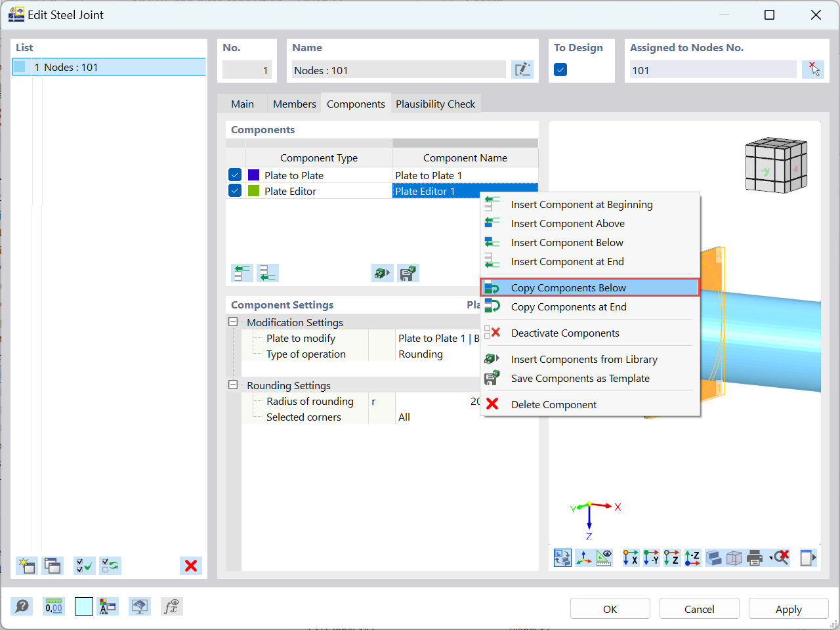The height and width of the screenshot is (630, 840).
Task: Click the light cyan color box in bottom toolbar
Action: (84, 606)
